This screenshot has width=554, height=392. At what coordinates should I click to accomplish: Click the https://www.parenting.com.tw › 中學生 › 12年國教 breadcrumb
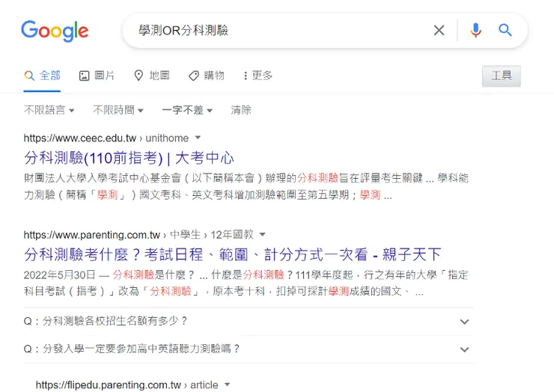[138, 235]
